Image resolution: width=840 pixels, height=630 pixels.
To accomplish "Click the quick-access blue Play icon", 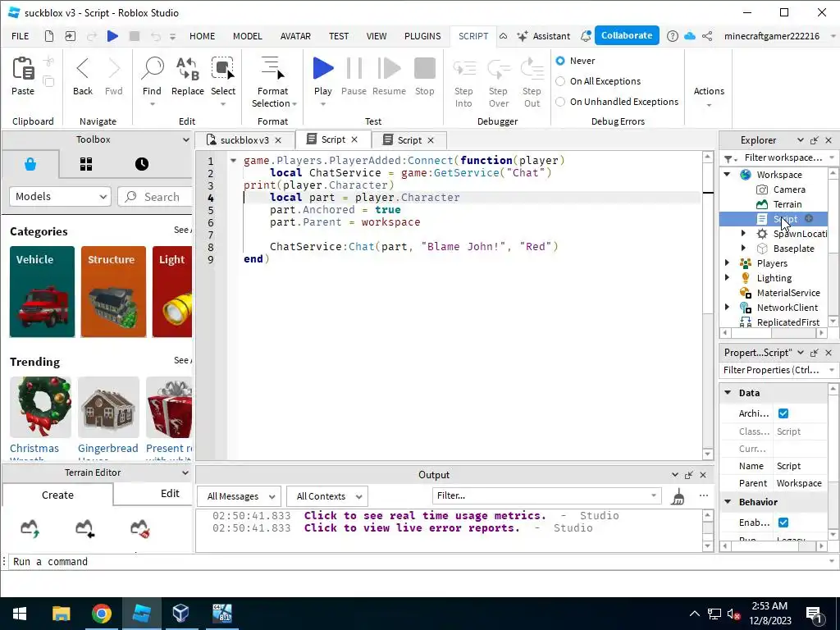I will tap(112, 36).
